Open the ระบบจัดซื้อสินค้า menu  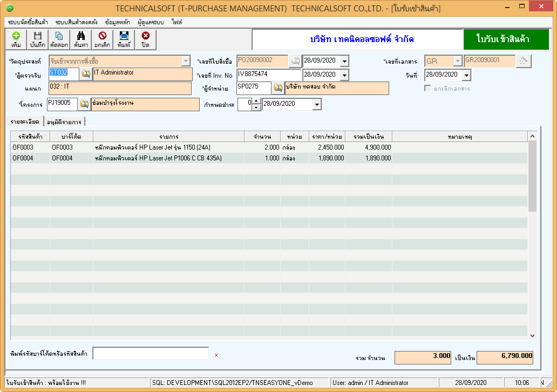pos(28,22)
